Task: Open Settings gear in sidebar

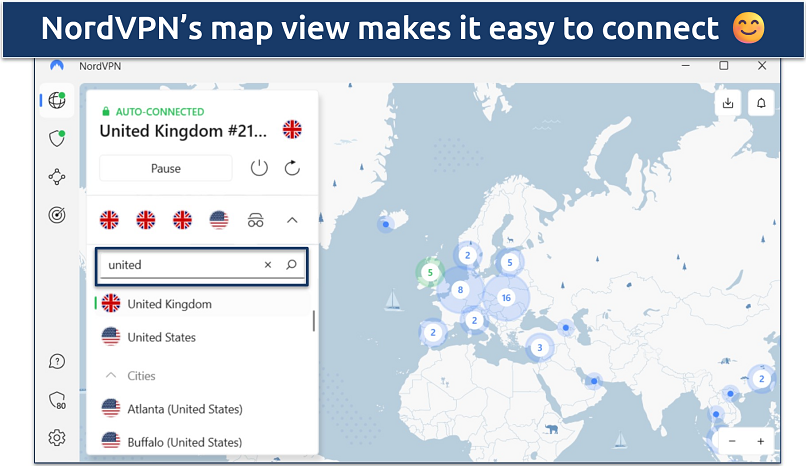Action: 57,438
